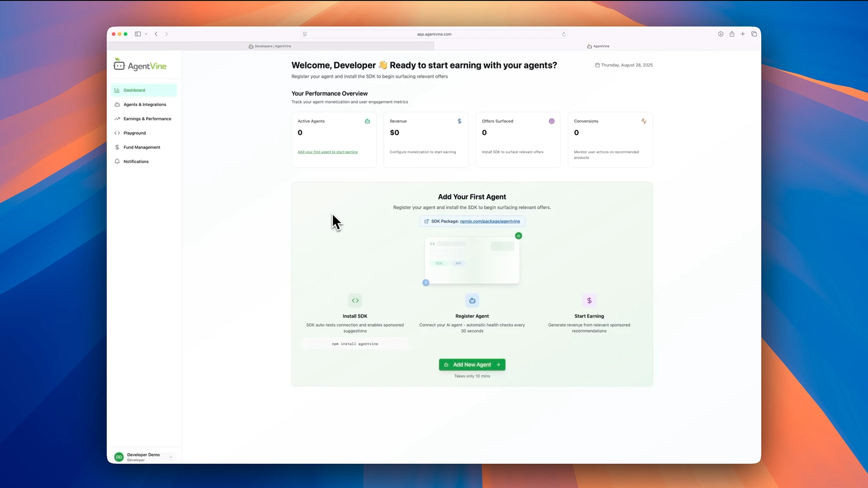Click the Add New Agent button
Image resolution: width=868 pixels, height=488 pixels.
(x=472, y=364)
